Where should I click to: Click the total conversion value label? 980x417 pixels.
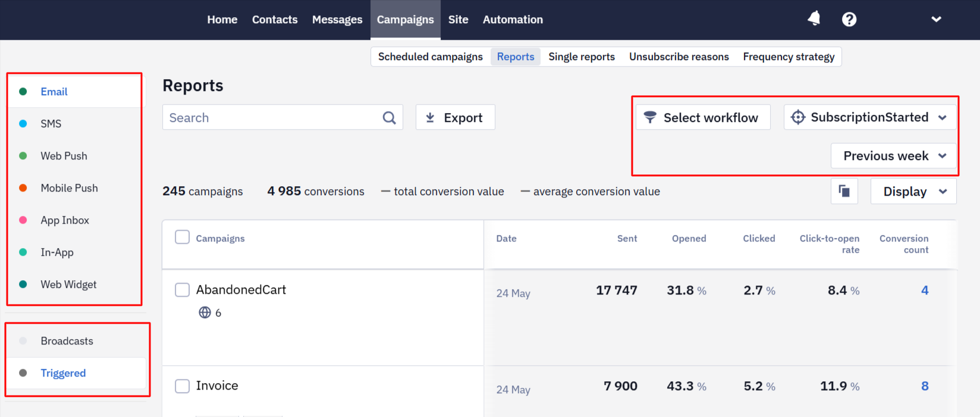(x=448, y=192)
